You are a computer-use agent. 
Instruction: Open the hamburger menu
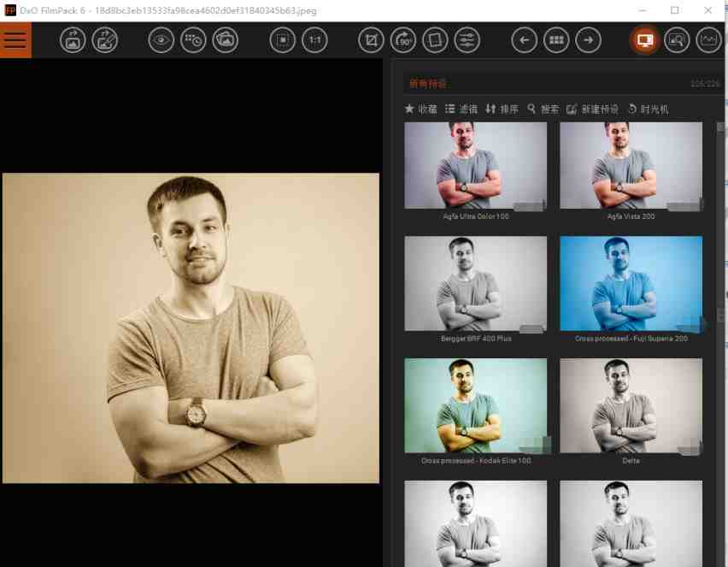[15, 39]
